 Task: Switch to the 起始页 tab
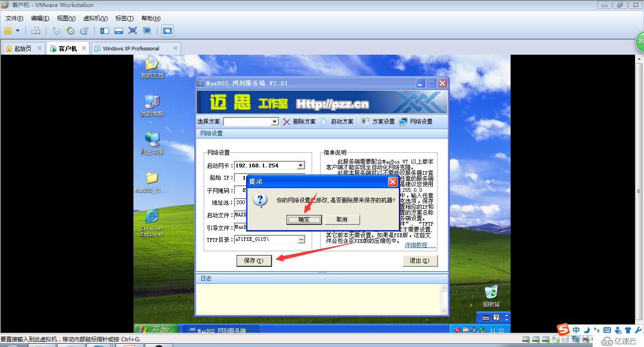coord(24,48)
